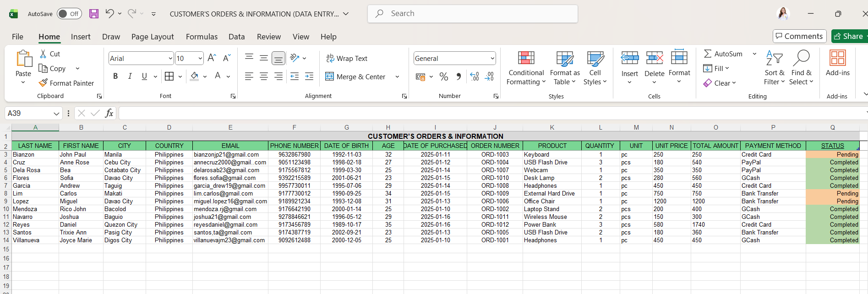Expand the Name Box dropdown arrow
This screenshot has width=868, height=294.
click(x=56, y=114)
